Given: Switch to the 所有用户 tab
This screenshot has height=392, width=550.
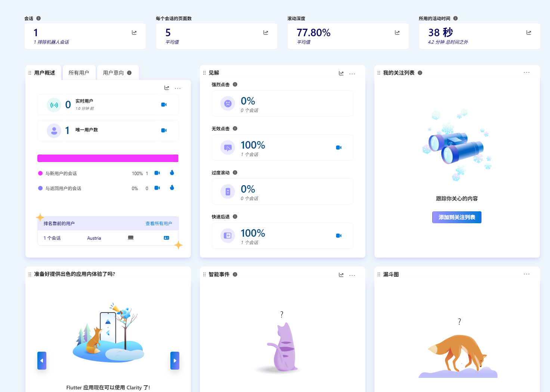Looking at the screenshot, I should [x=79, y=73].
